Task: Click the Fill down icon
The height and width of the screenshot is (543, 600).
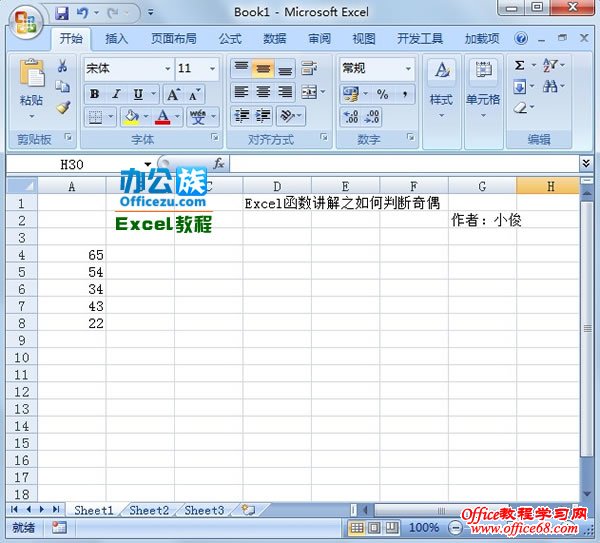Action: (520, 86)
